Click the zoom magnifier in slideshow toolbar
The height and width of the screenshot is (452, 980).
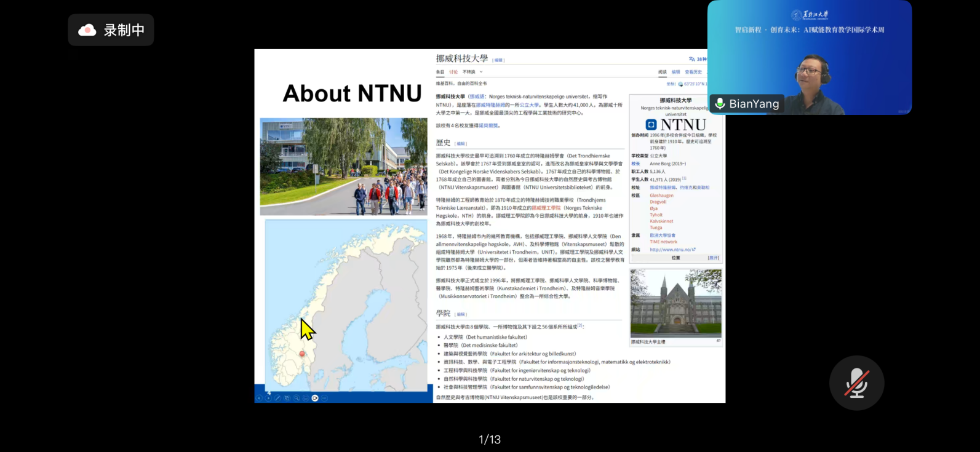tap(297, 398)
